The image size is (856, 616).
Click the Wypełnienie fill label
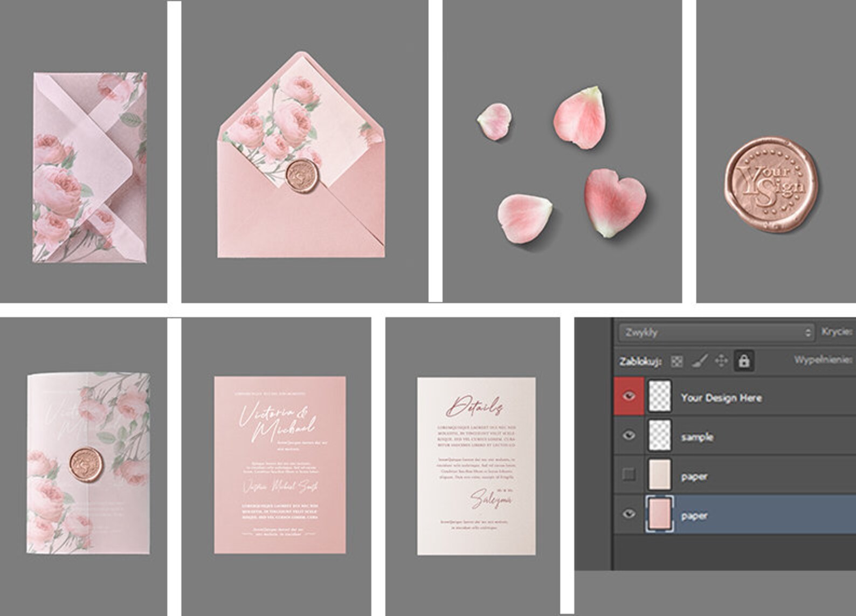pyautogui.click(x=824, y=359)
